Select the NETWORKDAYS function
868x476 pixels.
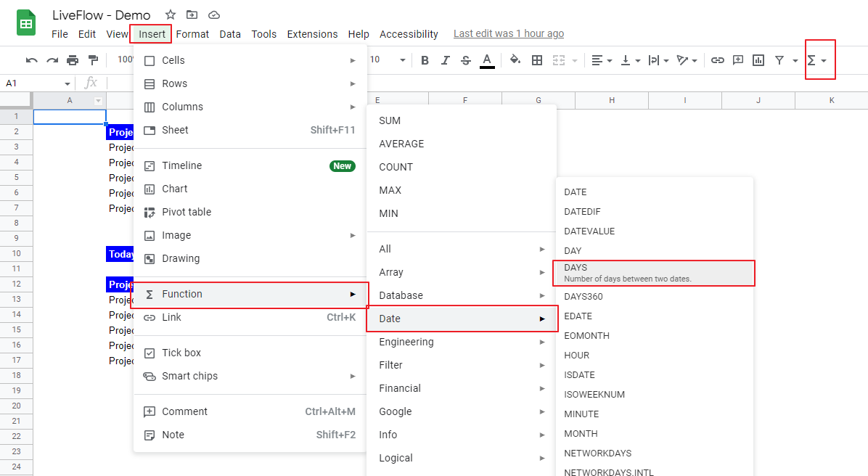click(x=655, y=453)
